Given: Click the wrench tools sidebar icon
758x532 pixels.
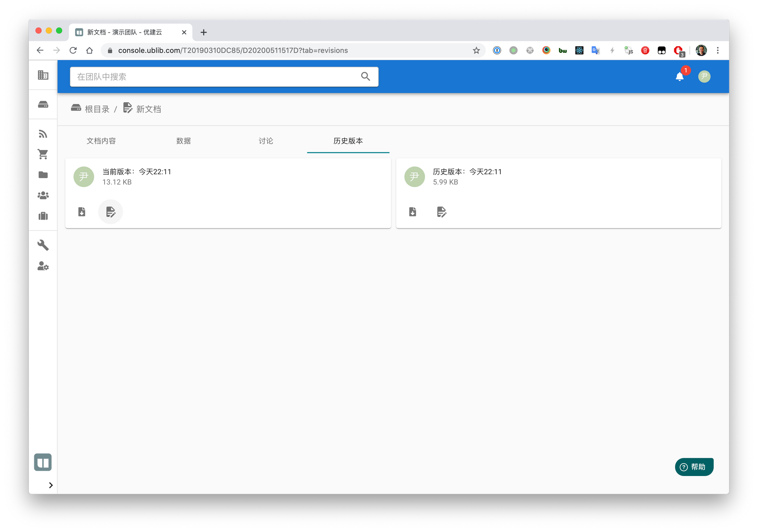Looking at the screenshot, I should pyautogui.click(x=43, y=245).
